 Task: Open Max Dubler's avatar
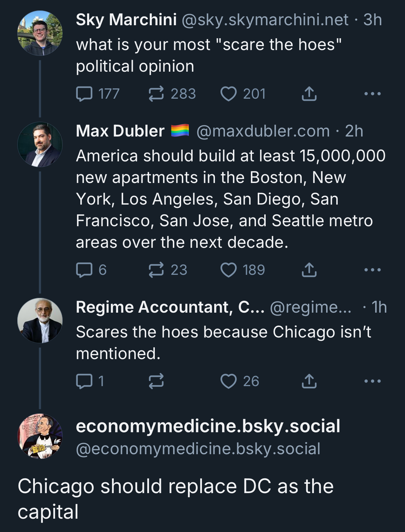40,144
